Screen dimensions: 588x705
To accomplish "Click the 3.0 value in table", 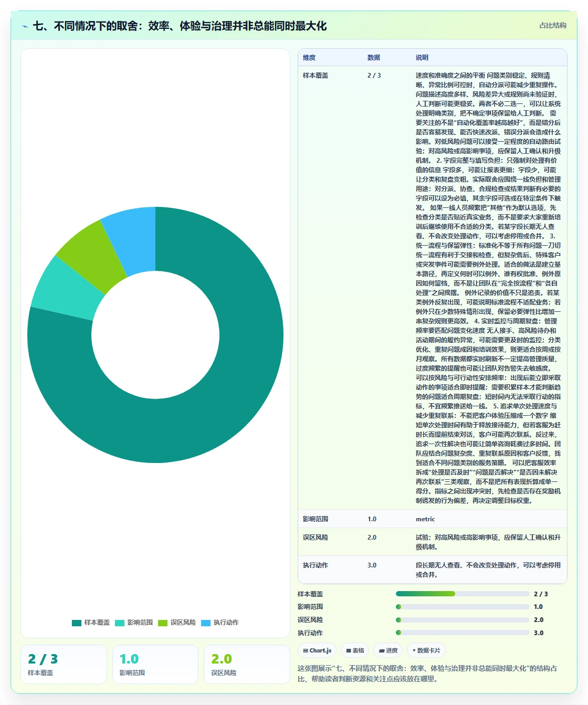I will (372, 565).
